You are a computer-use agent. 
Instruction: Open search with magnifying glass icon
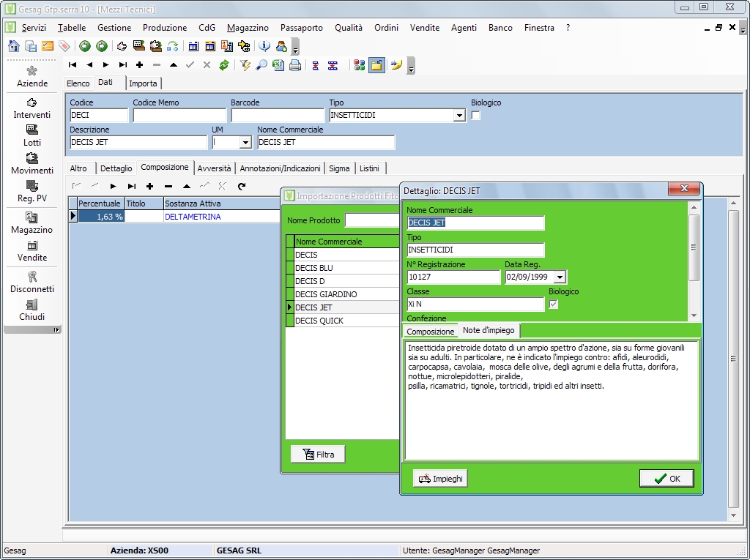[261, 65]
